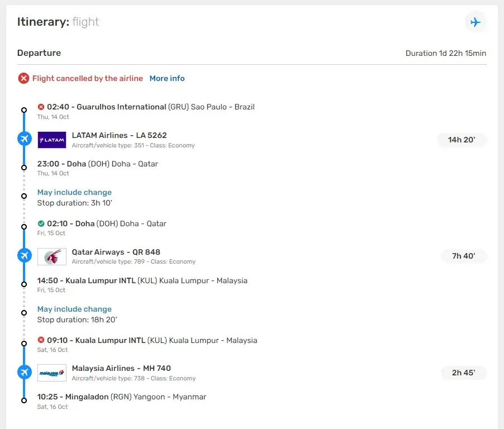The width and height of the screenshot is (504, 429).
Task: Click the plane icon beside Malaysia Airlines flight
Action: click(24, 371)
